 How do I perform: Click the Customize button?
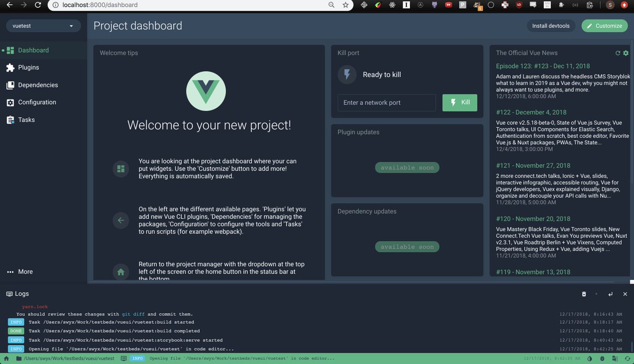604,25
